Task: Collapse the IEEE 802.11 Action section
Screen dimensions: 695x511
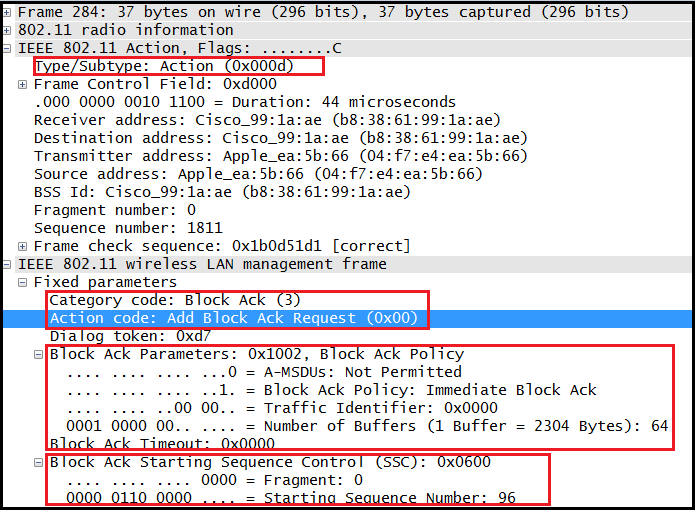Action: pyautogui.click(x=8, y=48)
